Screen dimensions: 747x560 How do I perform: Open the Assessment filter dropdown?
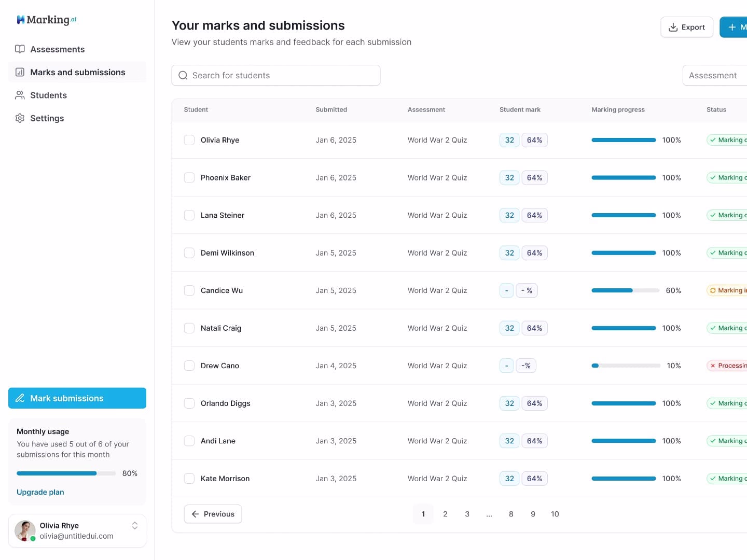pyautogui.click(x=714, y=76)
